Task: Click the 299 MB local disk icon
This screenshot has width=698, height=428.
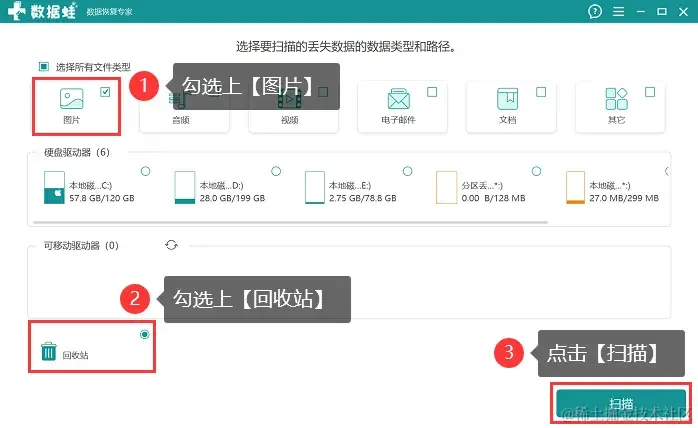Action: coord(575,188)
